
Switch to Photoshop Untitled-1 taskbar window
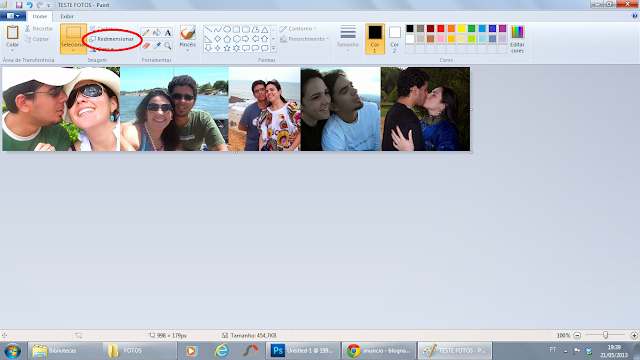point(302,351)
